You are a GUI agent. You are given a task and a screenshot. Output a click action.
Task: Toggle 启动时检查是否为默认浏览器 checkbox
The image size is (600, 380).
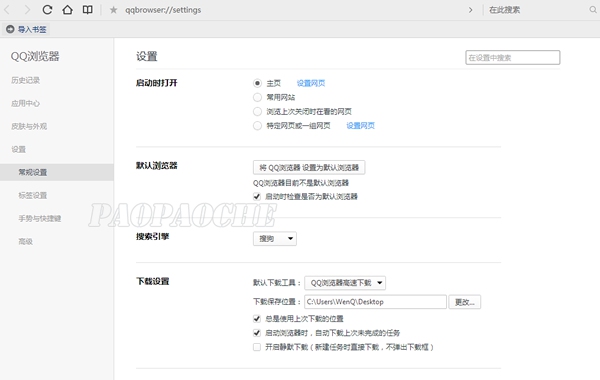(257, 197)
